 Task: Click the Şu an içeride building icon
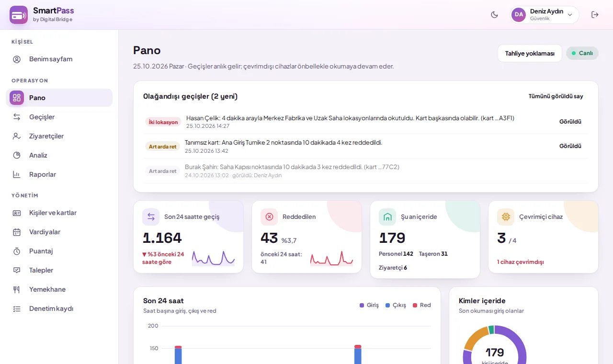(x=387, y=217)
